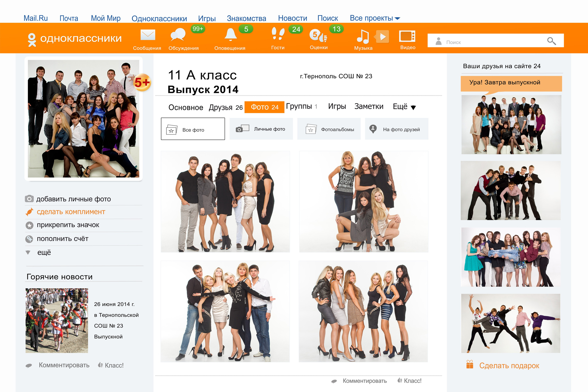Open the Заметки tab
The image size is (588, 392).
coord(369,106)
